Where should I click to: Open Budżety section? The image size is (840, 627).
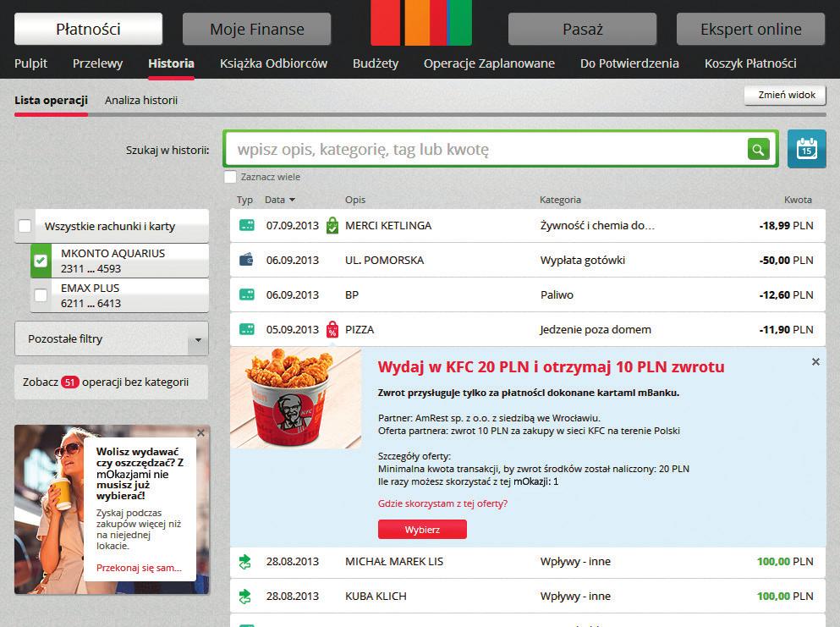[376, 63]
